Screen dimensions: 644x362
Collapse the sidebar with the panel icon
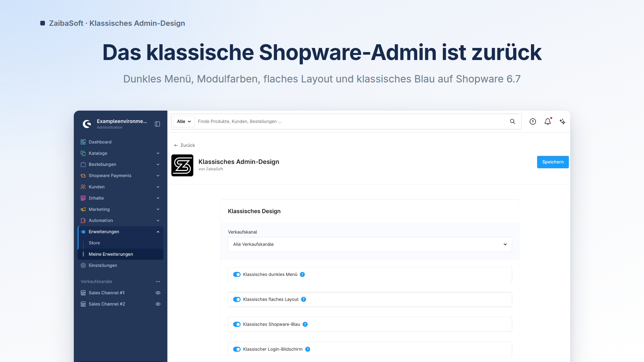pos(157,124)
